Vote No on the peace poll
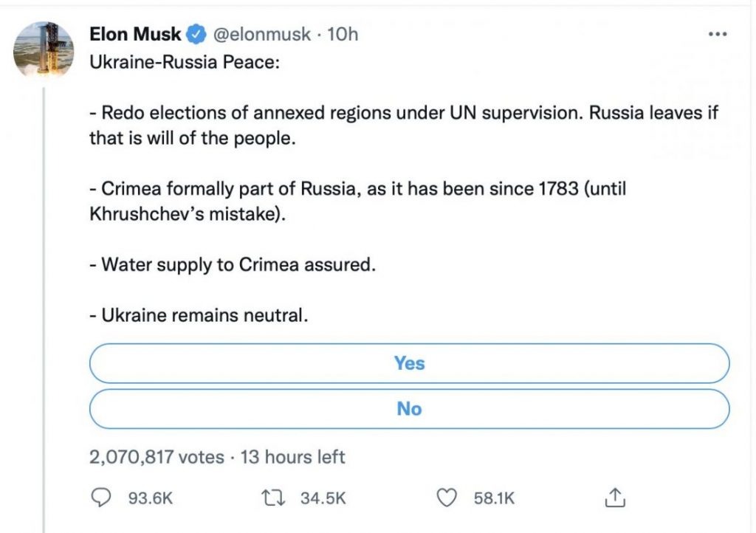 408,408
